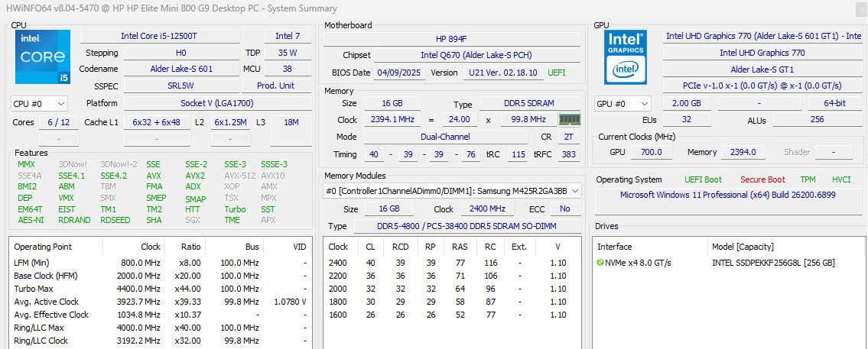The image size is (868, 349).
Task: Open the memory module selector dropdown
Action: coord(452,191)
